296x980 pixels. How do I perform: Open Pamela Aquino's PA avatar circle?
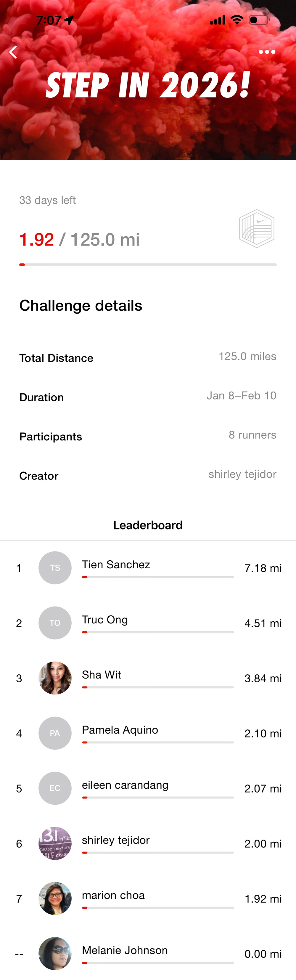(55, 733)
